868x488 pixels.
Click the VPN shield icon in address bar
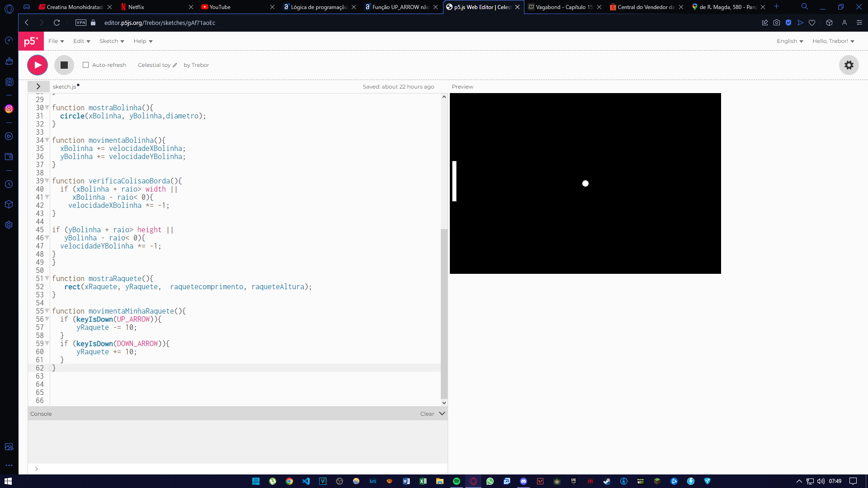coord(81,23)
